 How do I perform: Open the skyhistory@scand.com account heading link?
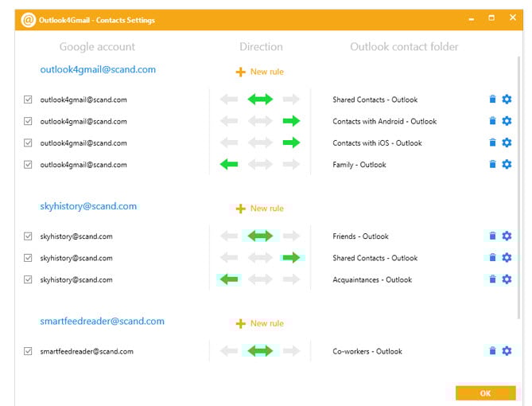tap(88, 206)
